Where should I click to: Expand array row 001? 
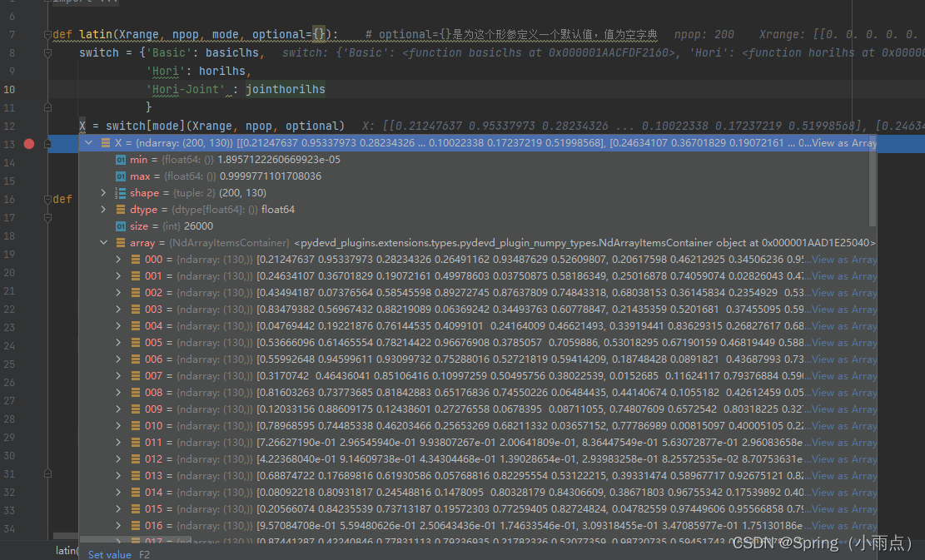point(118,276)
